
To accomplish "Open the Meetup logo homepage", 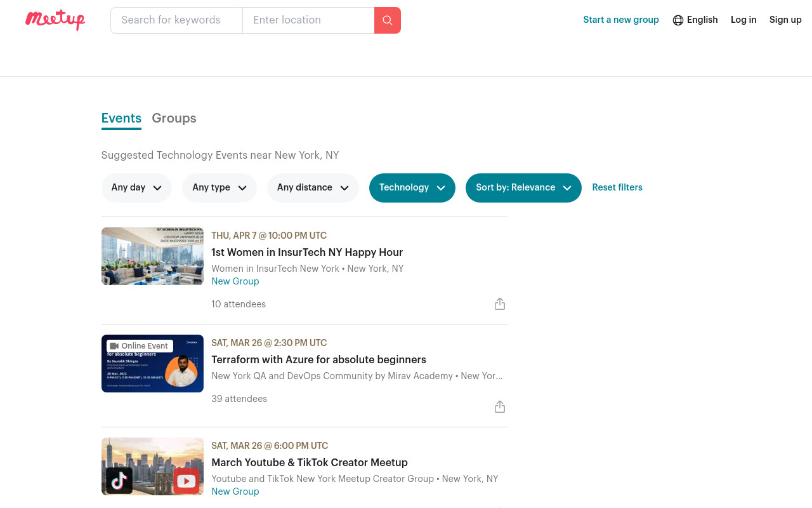I will pyautogui.click(x=55, y=20).
